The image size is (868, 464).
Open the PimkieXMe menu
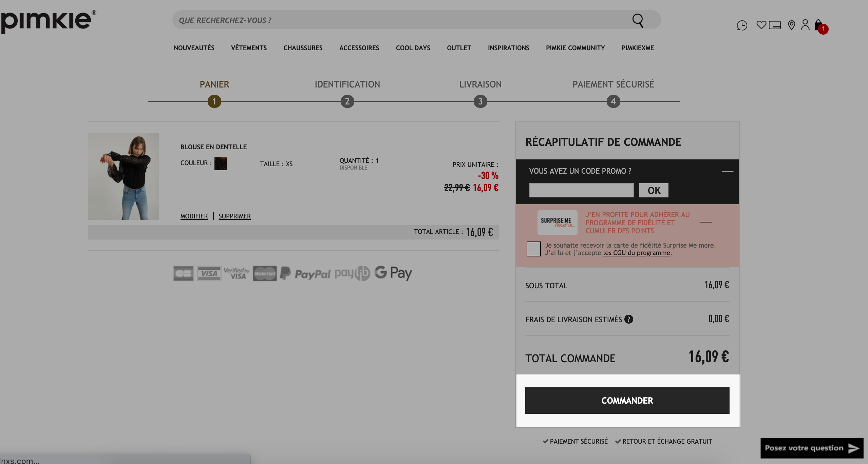click(638, 48)
